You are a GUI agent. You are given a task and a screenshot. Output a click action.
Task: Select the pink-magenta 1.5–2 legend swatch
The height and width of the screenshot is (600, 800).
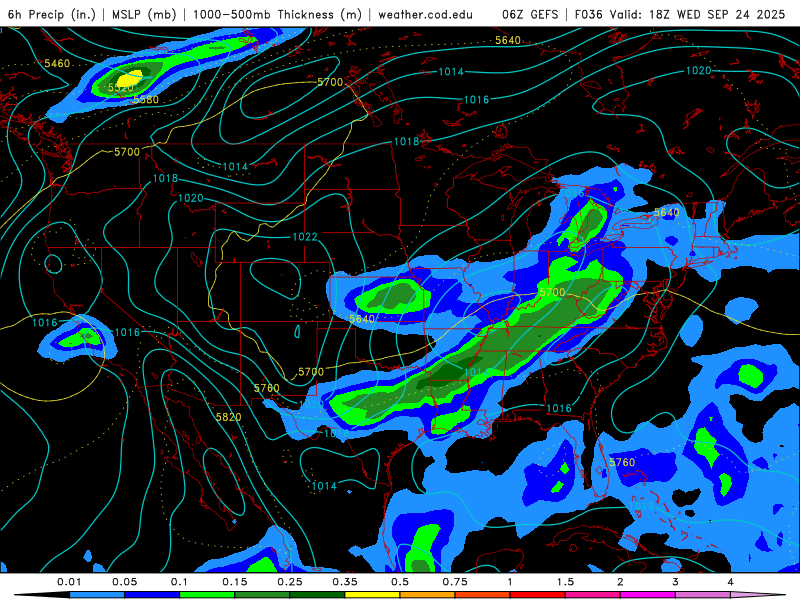593,595
